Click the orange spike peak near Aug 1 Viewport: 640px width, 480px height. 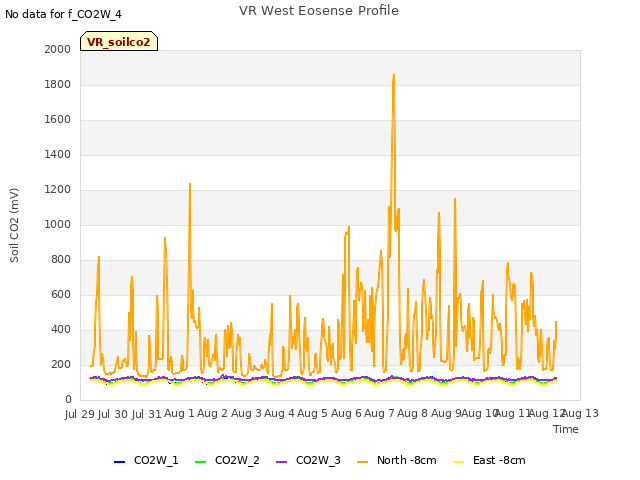click(x=190, y=184)
